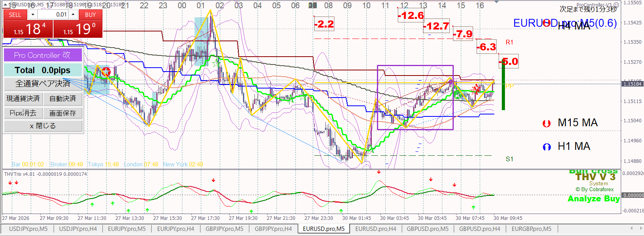Click the ProController-V3 smiley face icon
Screen dimensions: 644x236
click(x=616, y=5)
